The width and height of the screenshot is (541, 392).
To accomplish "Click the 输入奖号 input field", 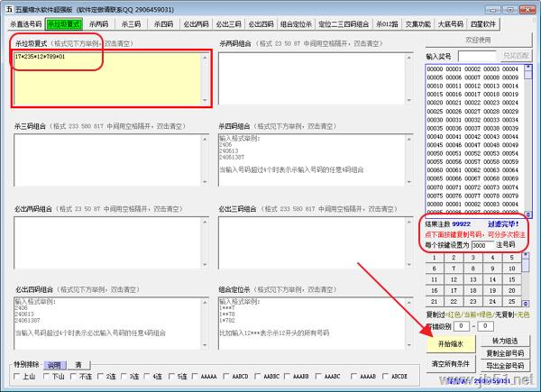I will (478, 56).
